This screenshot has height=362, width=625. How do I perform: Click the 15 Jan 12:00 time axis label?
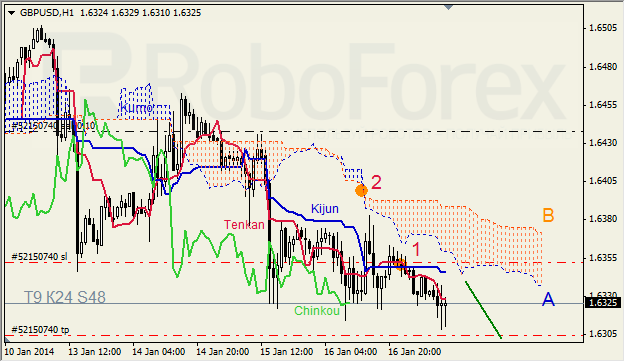287,352
